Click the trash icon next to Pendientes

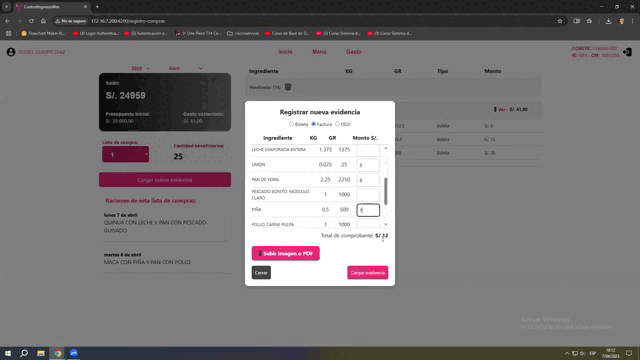pyautogui.click(x=288, y=87)
